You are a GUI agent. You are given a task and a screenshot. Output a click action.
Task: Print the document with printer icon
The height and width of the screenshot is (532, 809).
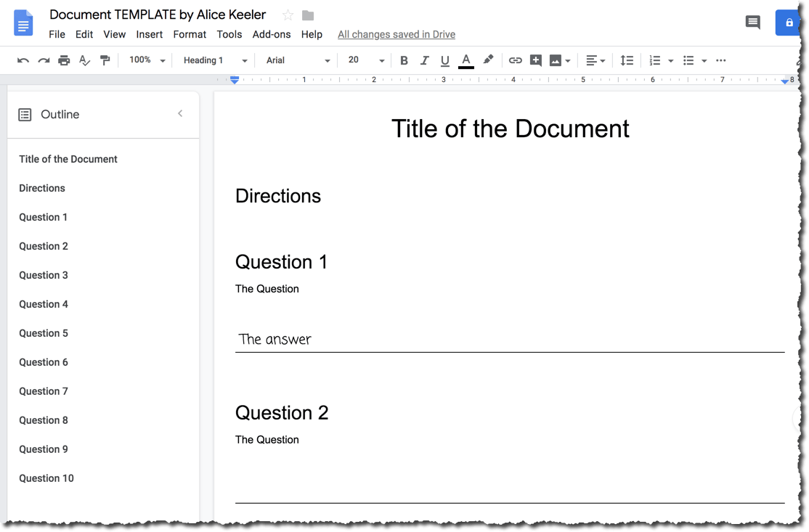point(64,60)
